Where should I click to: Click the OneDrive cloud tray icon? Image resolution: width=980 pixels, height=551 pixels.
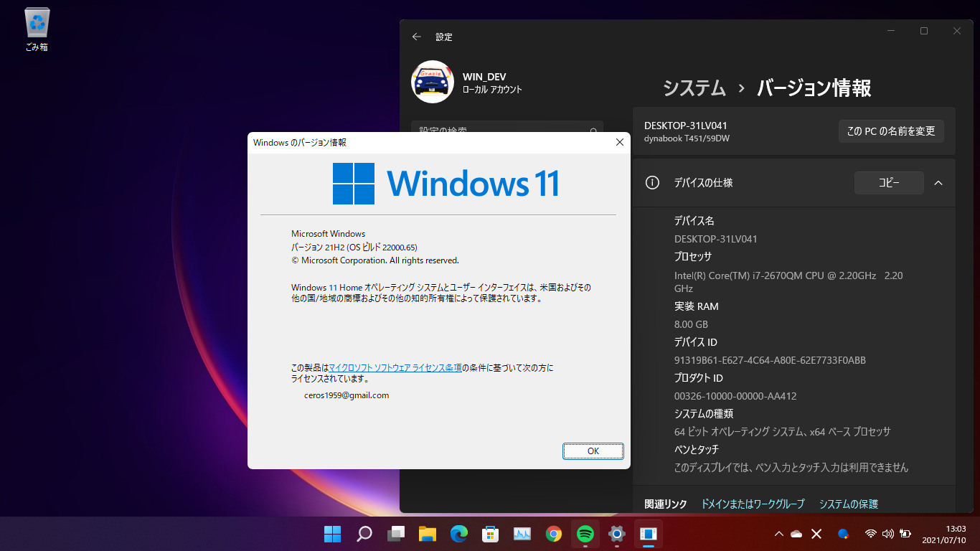(796, 534)
